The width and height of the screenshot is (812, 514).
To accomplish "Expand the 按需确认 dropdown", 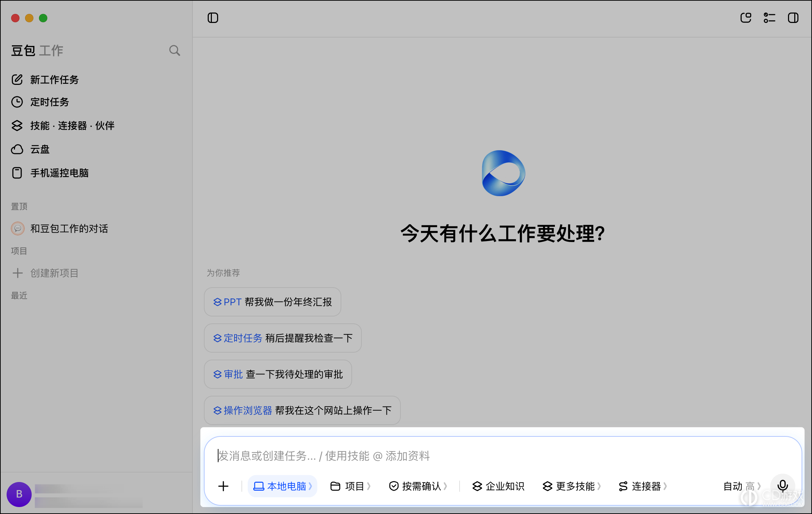I will [x=418, y=486].
